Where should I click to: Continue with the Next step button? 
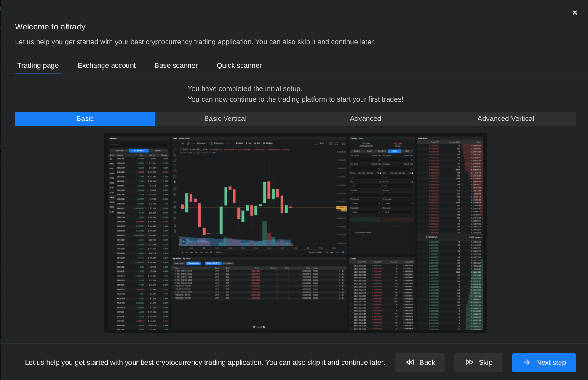tap(544, 363)
